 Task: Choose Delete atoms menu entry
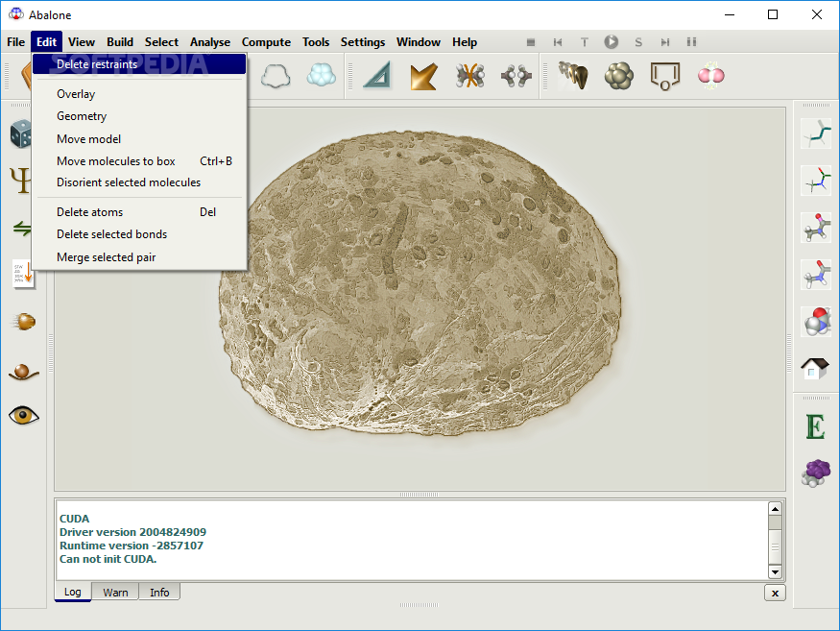point(139,211)
